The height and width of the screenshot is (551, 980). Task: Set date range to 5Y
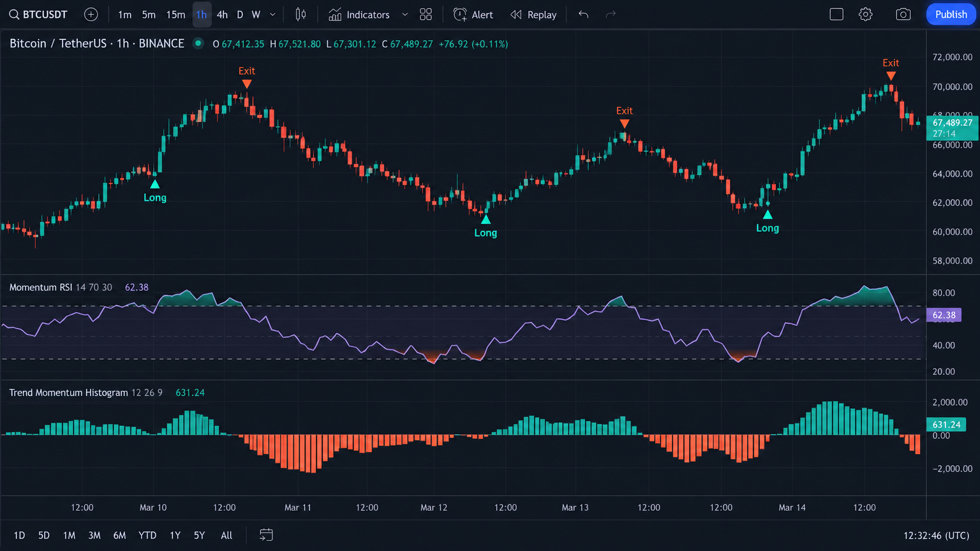click(199, 535)
